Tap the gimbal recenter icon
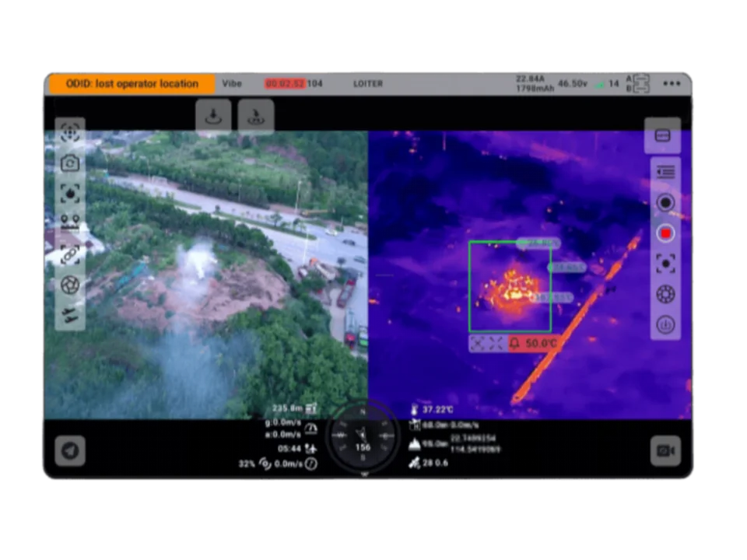The height and width of the screenshot is (560, 747). point(70,133)
